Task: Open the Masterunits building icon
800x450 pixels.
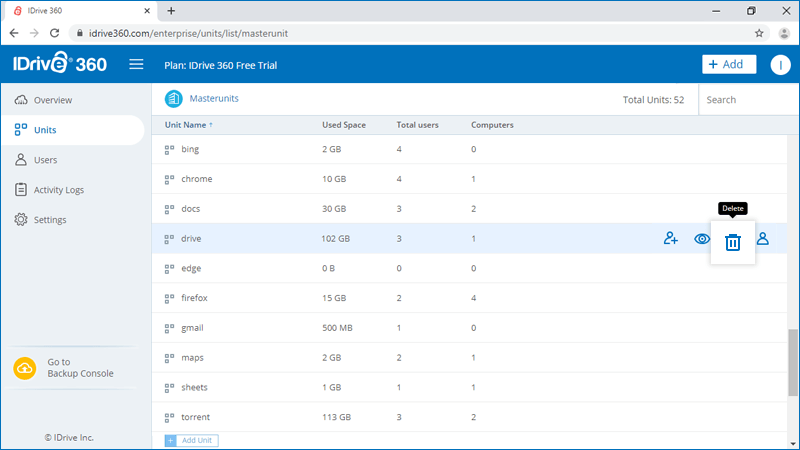Action: coord(173,98)
